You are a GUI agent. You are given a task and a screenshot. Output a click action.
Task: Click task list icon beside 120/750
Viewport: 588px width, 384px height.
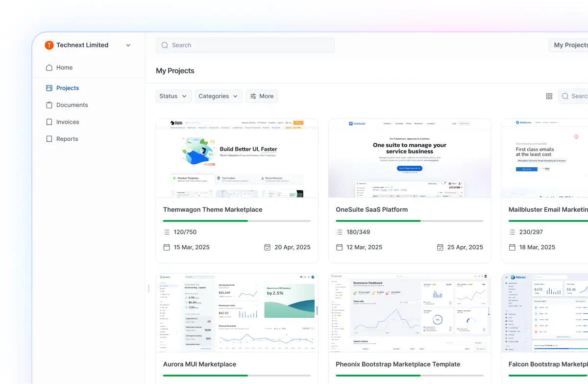tap(167, 232)
